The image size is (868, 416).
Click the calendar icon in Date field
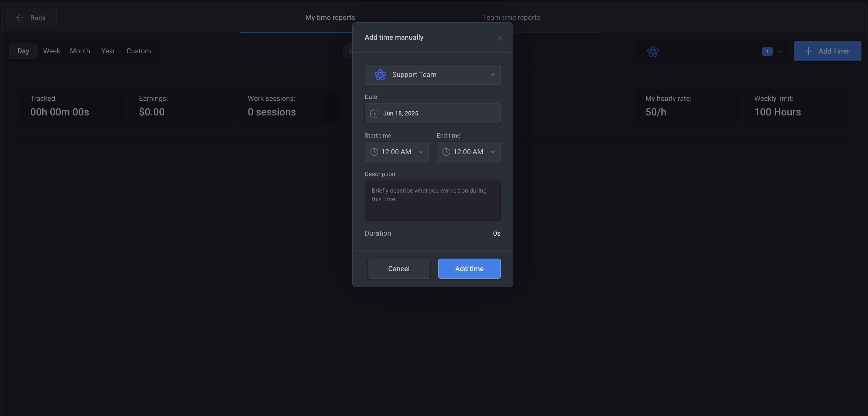(374, 113)
